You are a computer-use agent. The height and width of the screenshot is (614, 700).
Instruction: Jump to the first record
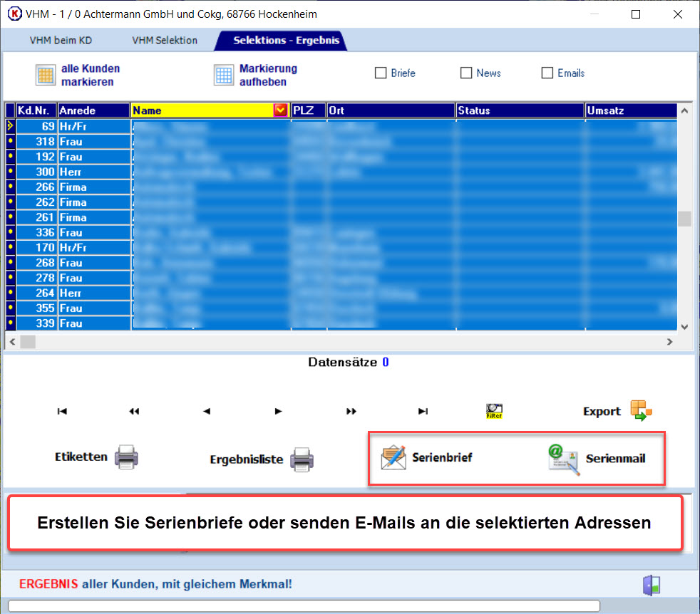tap(62, 411)
